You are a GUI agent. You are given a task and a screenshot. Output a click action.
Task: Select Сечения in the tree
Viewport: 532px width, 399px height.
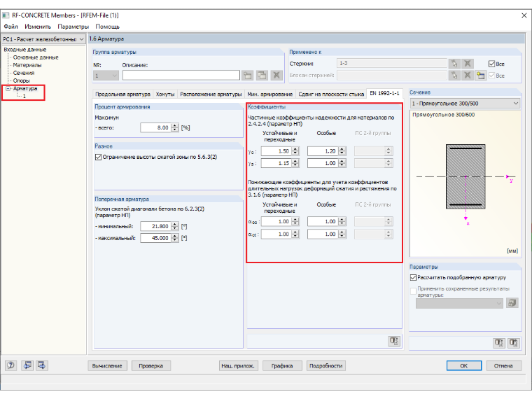click(23, 73)
